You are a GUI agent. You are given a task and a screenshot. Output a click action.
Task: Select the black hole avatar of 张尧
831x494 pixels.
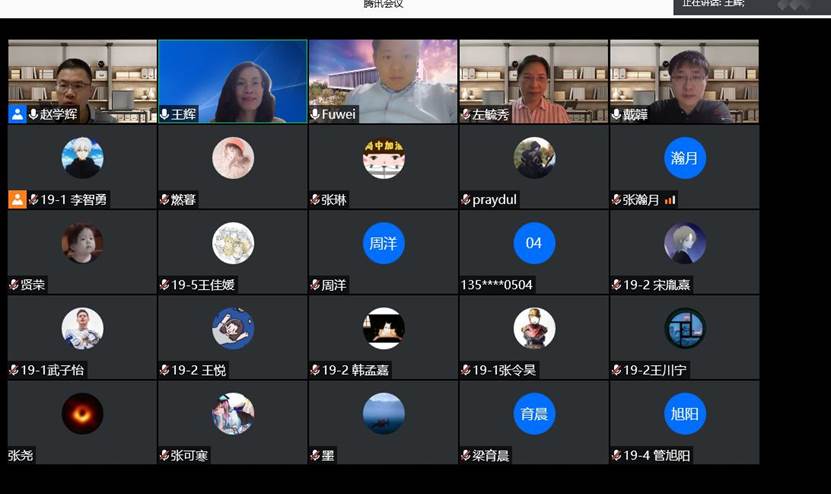[x=82, y=413]
